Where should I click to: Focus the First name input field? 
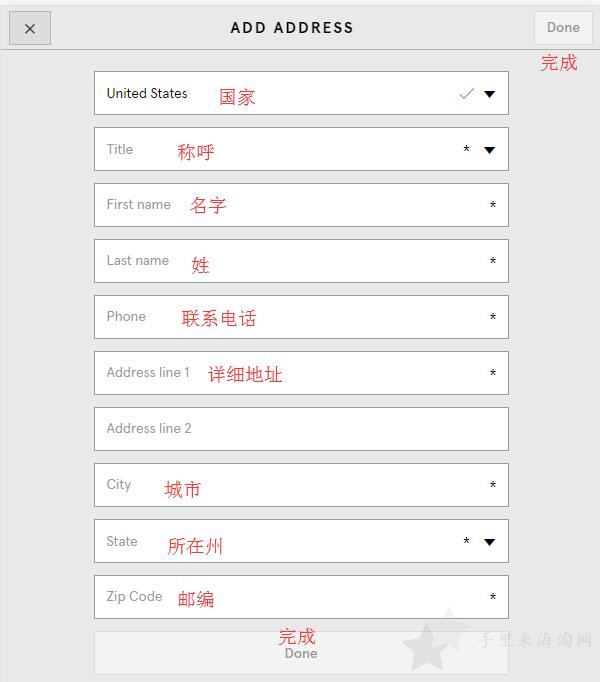[301, 205]
